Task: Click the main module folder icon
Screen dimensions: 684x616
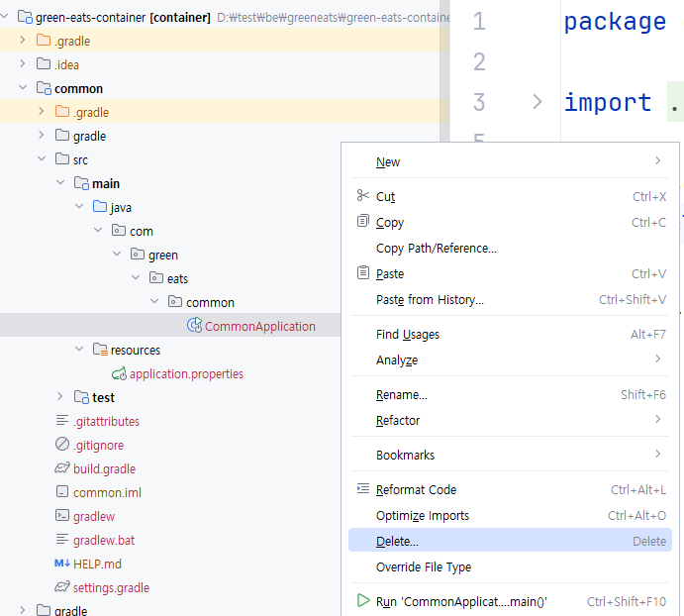Action: point(81,183)
